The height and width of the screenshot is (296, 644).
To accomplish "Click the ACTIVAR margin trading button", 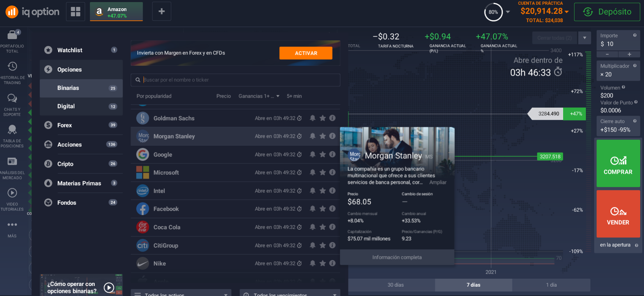I will pos(306,53).
